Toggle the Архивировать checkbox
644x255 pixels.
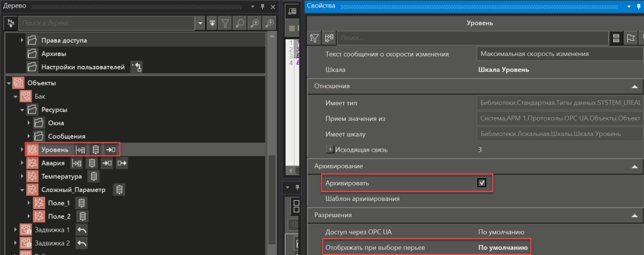pyautogui.click(x=482, y=183)
